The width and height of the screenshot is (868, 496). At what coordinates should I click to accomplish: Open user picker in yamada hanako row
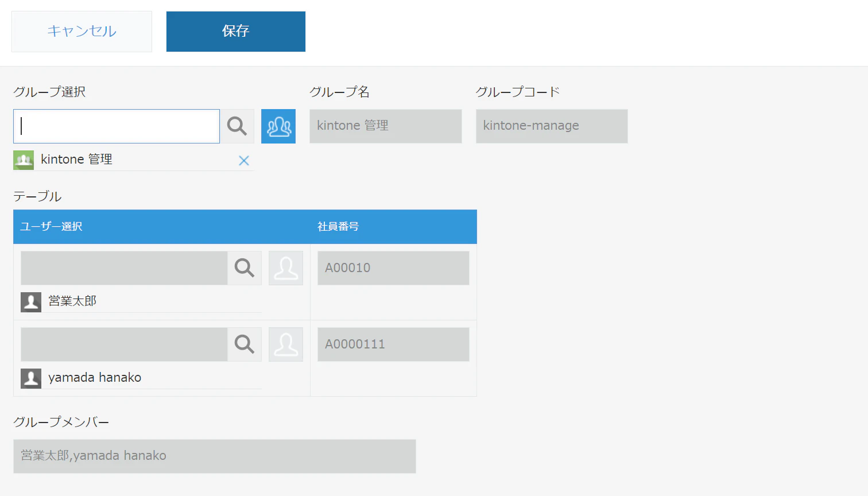pyautogui.click(x=286, y=344)
